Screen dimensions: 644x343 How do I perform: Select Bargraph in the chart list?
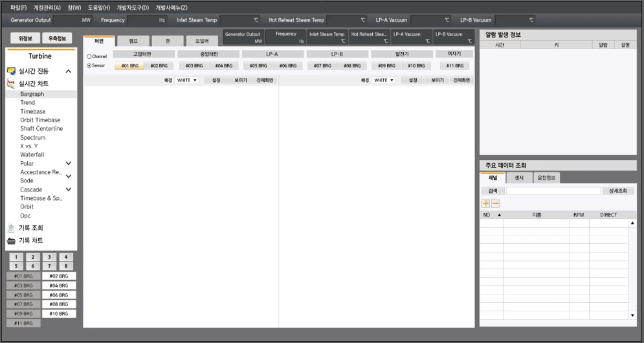[x=32, y=94]
